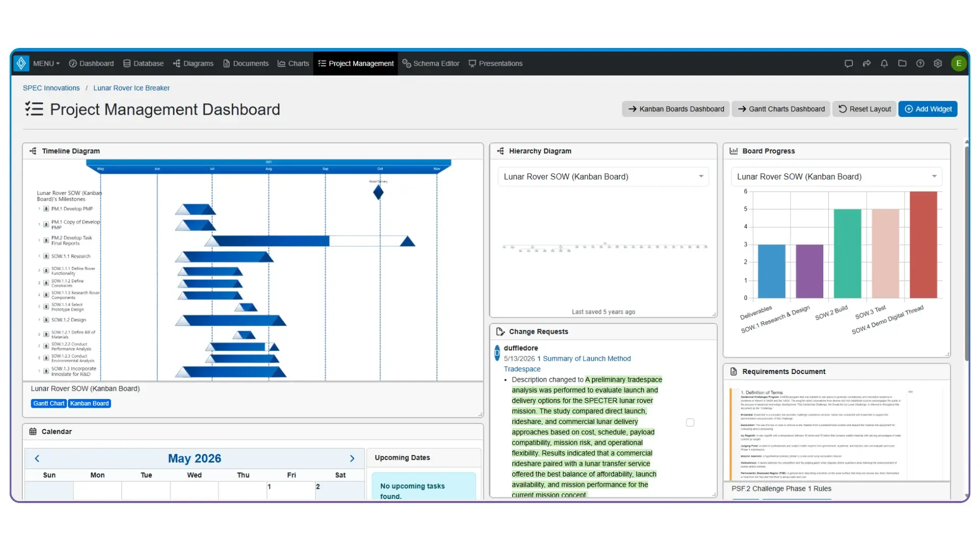Click the Hierarchy Diagram node graph
The image size is (980, 551).
605,247
